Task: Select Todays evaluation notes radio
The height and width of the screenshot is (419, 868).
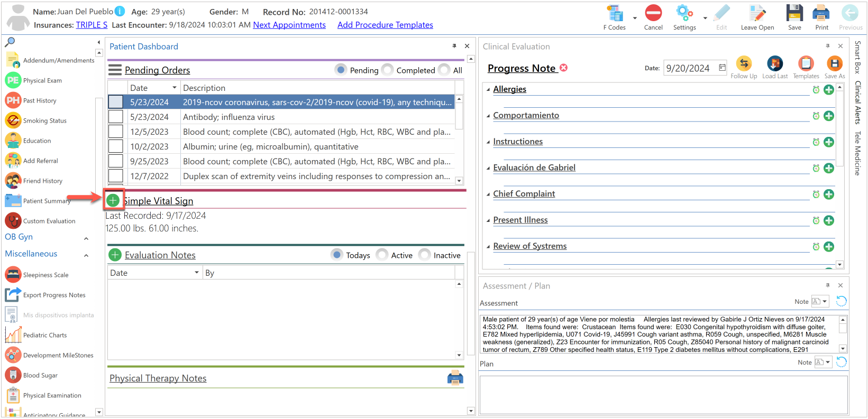Action: click(337, 255)
